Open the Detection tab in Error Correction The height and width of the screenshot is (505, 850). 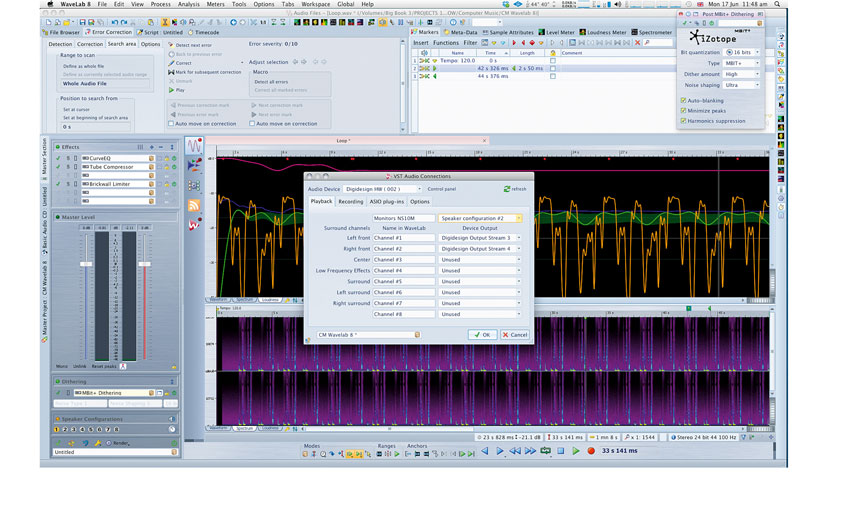pyautogui.click(x=60, y=44)
